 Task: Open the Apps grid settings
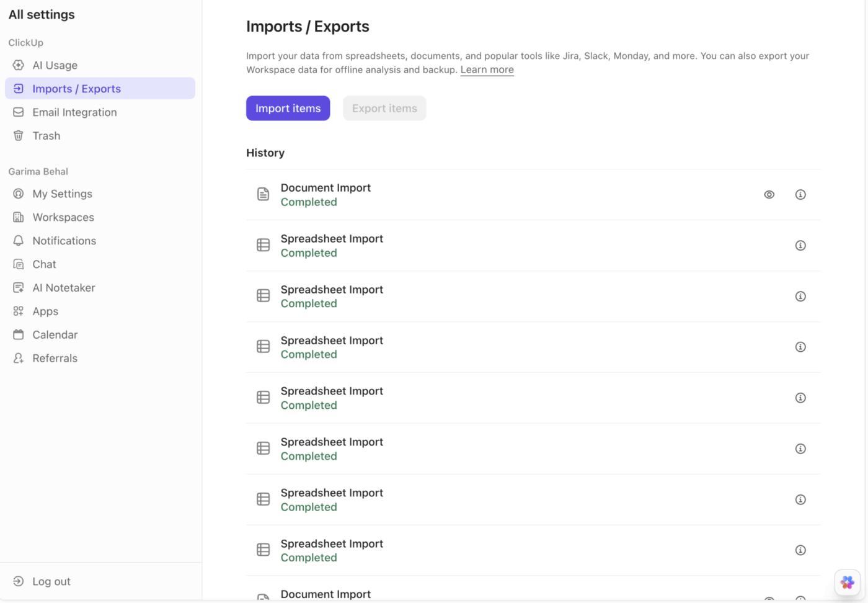pos(45,311)
